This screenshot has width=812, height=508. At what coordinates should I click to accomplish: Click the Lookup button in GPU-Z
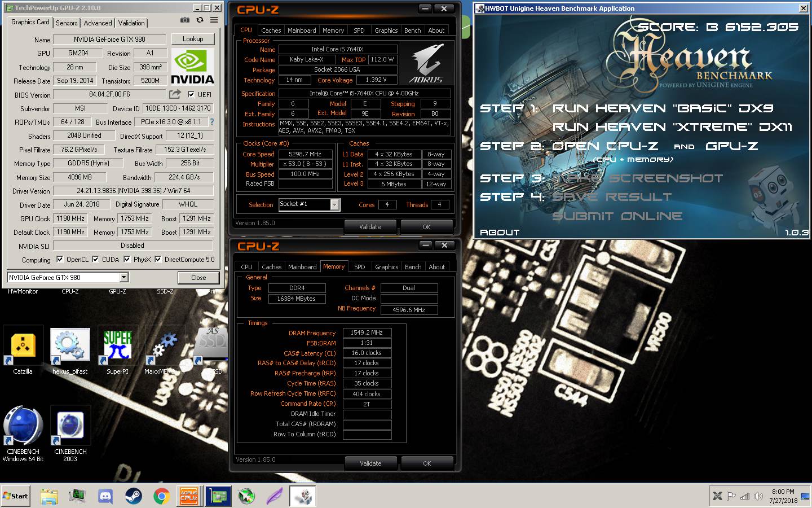coord(193,39)
